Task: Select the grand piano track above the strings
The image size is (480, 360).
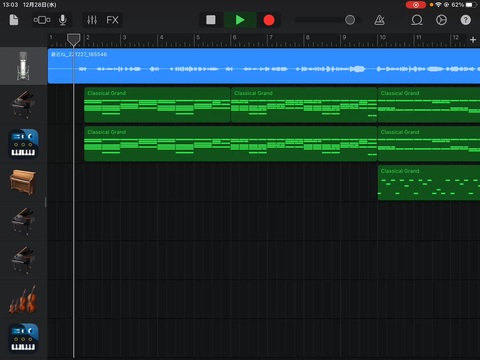Action: tap(23, 260)
